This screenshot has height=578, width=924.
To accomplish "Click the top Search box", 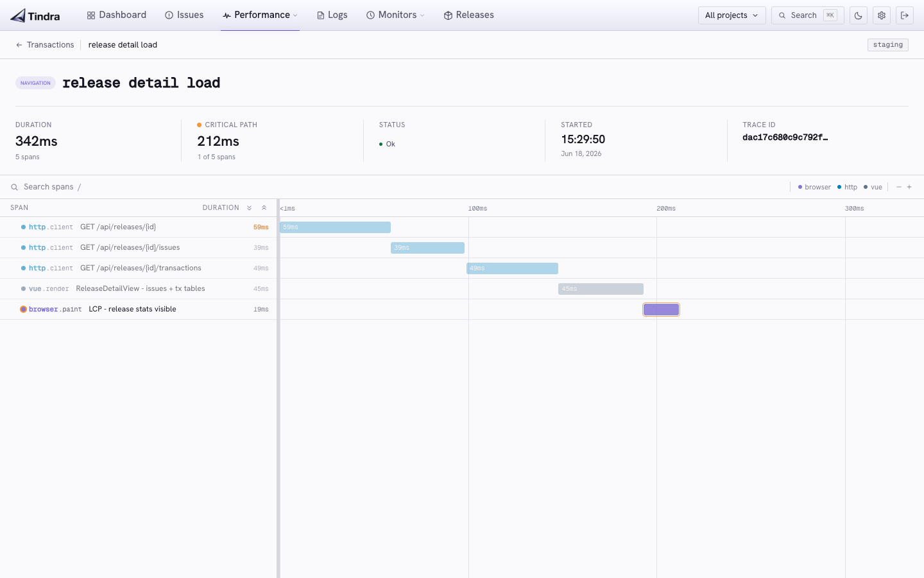I will [807, 15].
